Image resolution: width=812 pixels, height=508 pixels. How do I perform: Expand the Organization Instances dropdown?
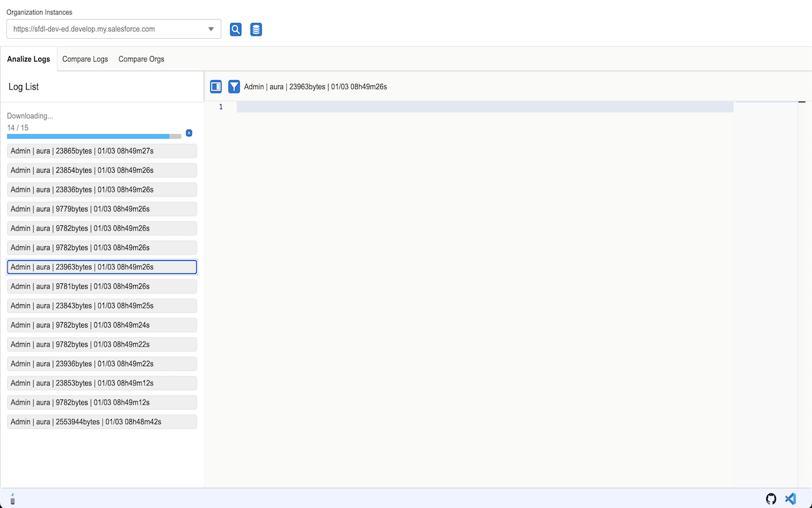coord(114,29)
